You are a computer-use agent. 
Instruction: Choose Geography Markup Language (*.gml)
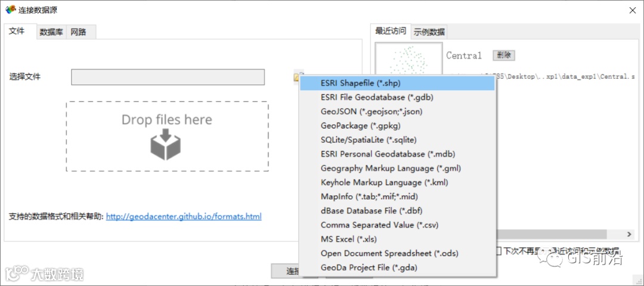(x=397, y=168)
